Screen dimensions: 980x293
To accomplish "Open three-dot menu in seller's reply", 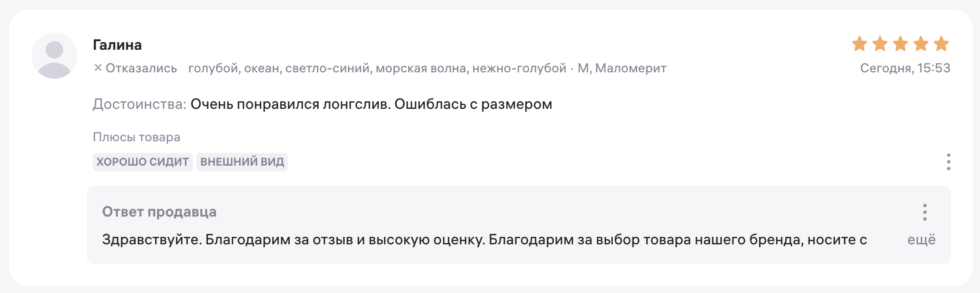I will pyautogui.click(x=924, y=213).
